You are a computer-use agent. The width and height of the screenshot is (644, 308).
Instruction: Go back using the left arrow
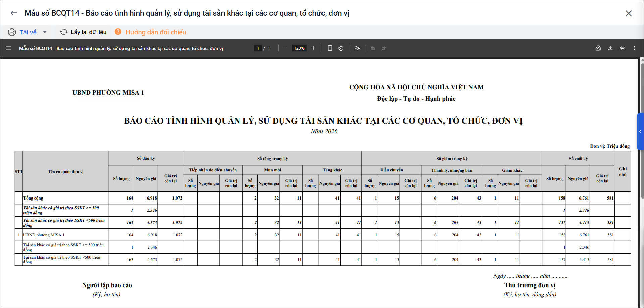click(x=14, y=13)
